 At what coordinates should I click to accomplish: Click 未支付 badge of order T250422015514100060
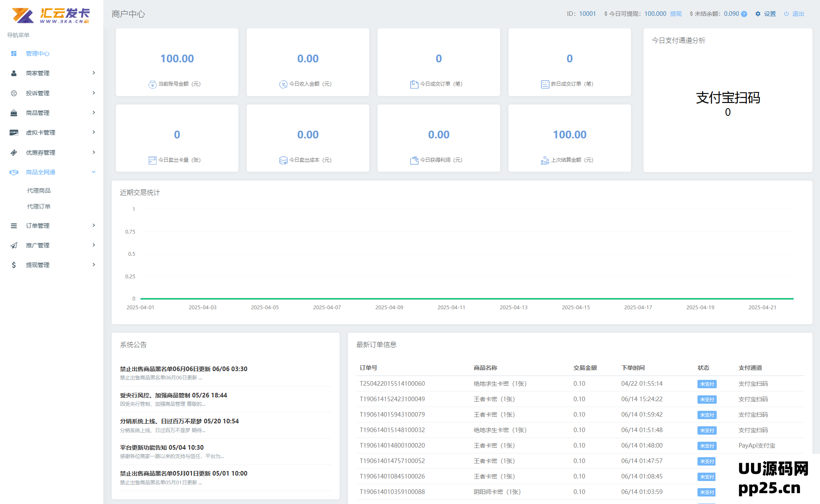click(x=707, y=384)
